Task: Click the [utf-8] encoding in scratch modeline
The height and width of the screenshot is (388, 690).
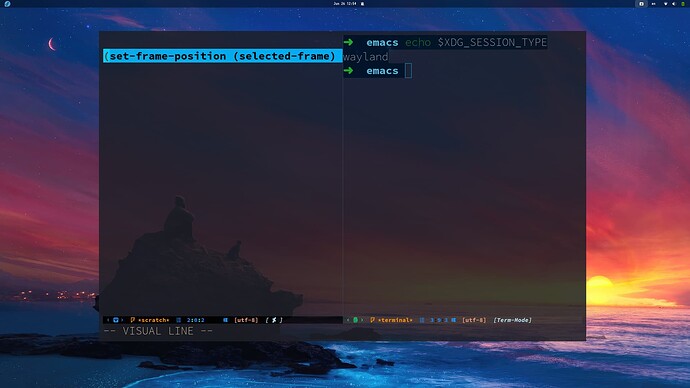Action: point(246,320)
